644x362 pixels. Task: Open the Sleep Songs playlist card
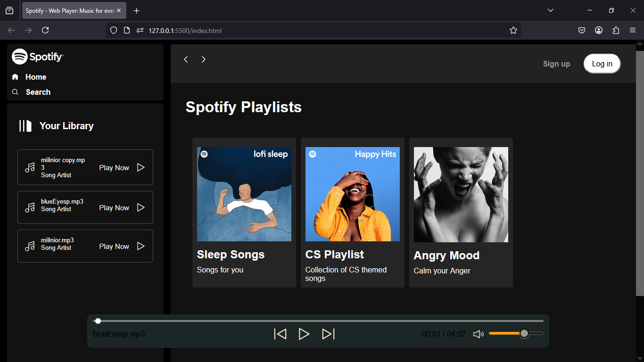(244, 212)
